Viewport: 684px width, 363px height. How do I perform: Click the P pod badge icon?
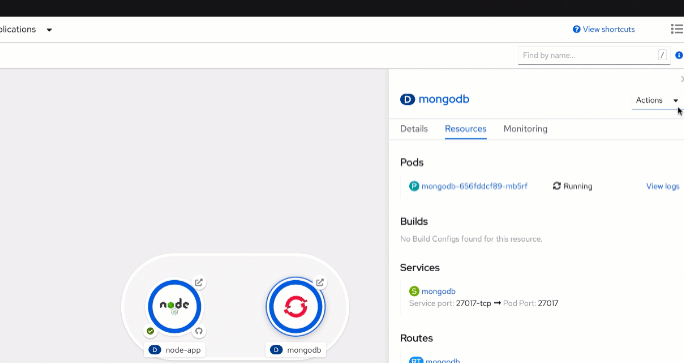point(414,186)
